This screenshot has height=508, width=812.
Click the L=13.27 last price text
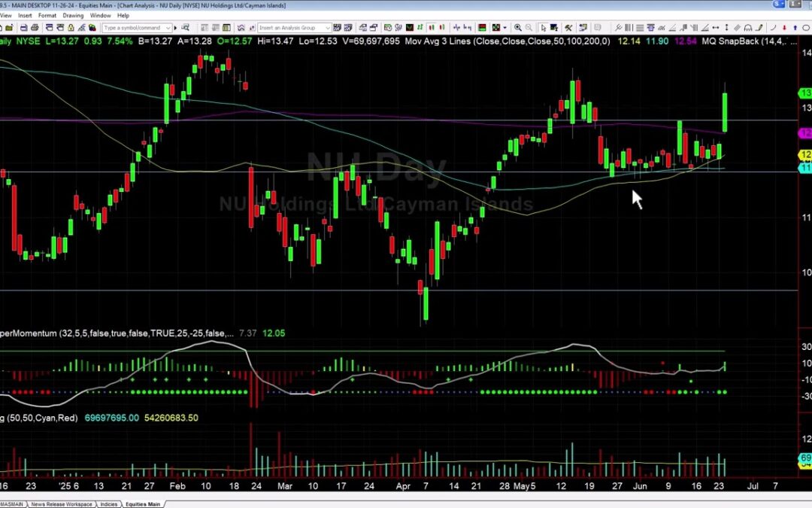(x=62, y=41)
